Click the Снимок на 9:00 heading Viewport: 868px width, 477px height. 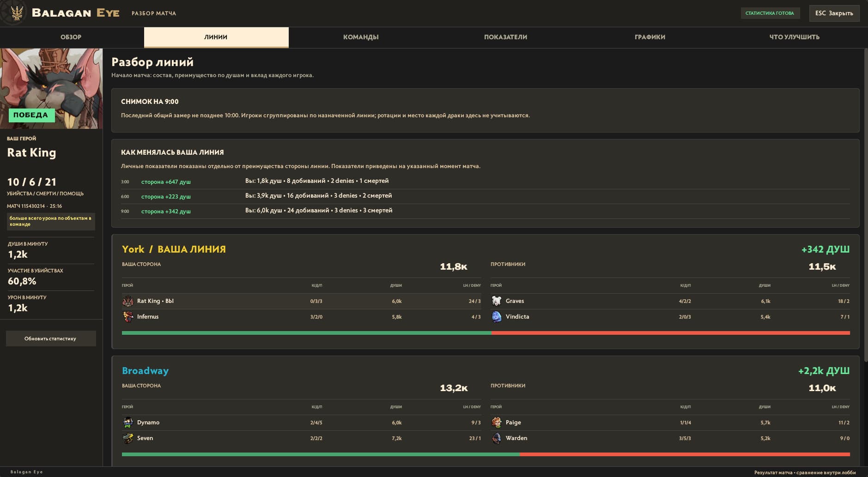point(150,102)
